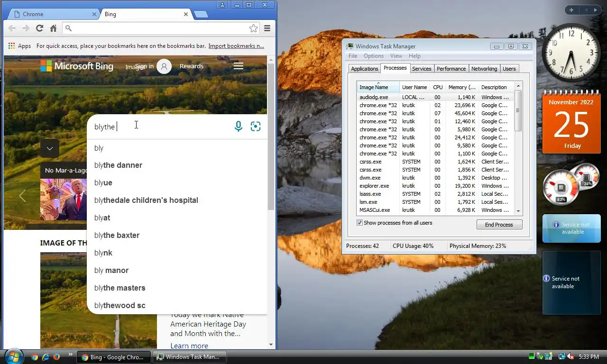
Task: Switch to Networking tab in Task Manager
Action: [x=484, y=69]
